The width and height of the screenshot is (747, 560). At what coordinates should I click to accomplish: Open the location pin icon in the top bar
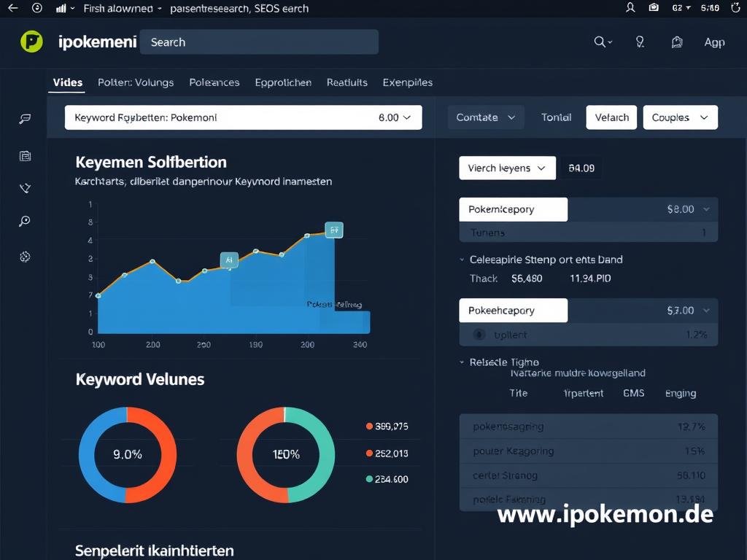pyautogui.click(x=640, y=42)
